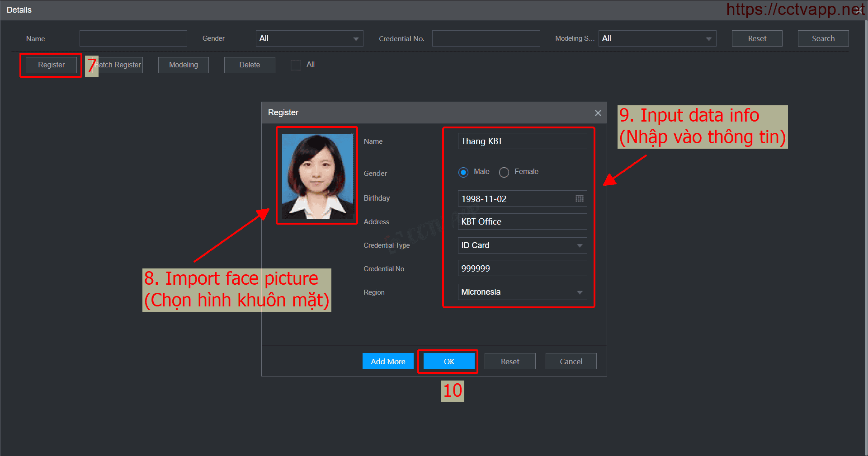Click the face picture thumbnail to import
The image size is (868, 456).
point(317,176)
